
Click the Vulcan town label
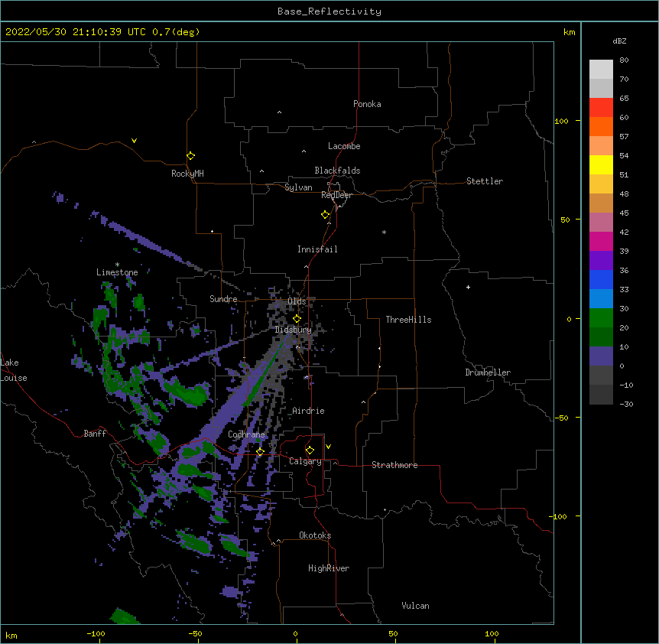(x=415, y=606)
